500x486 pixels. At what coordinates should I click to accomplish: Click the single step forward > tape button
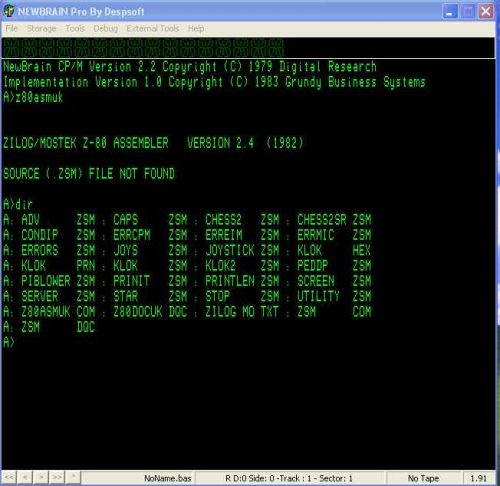(x=41, y=478)
